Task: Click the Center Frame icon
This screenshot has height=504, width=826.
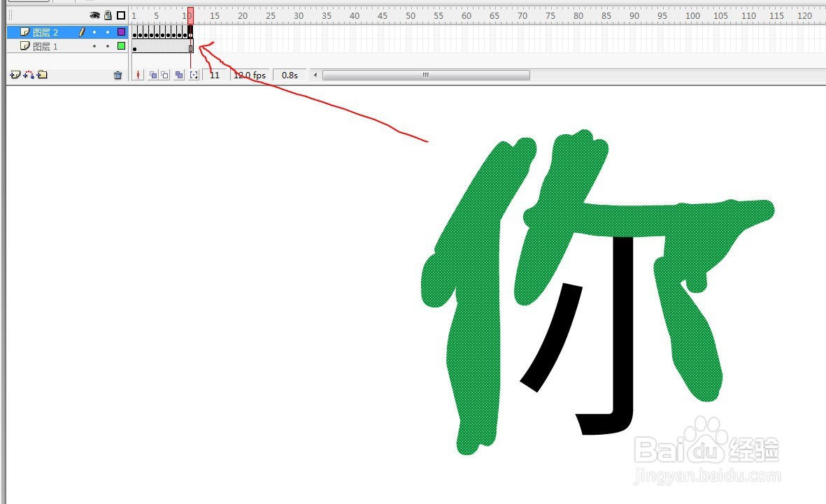Action: pos(138,74)
